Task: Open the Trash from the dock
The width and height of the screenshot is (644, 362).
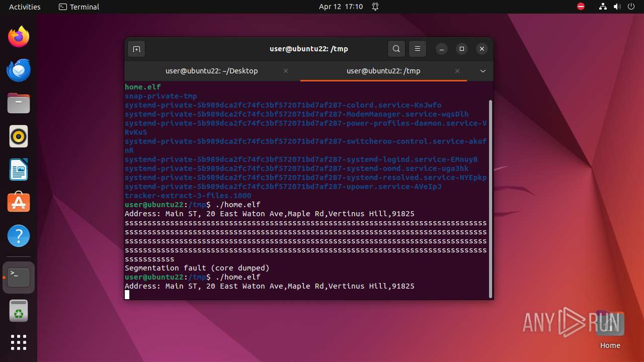Action: [x=19, y=311]
